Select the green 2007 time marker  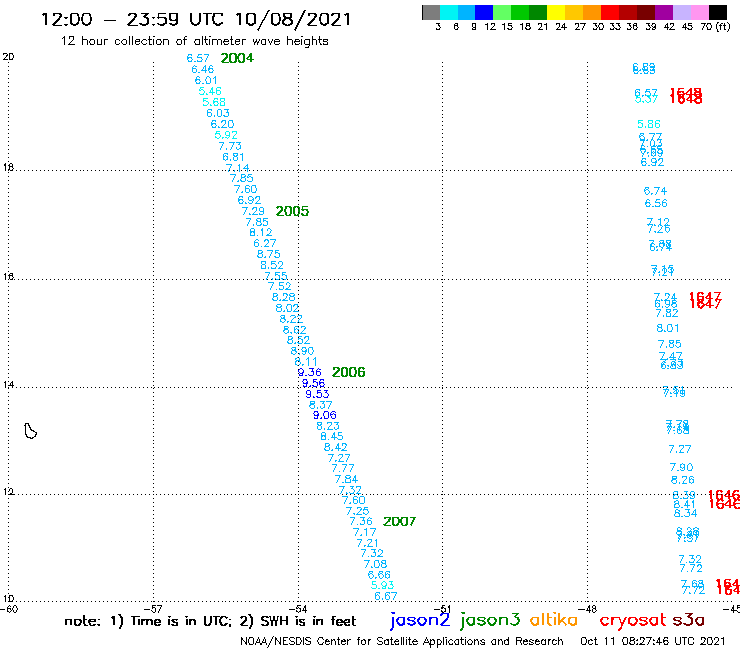point(399,521)
